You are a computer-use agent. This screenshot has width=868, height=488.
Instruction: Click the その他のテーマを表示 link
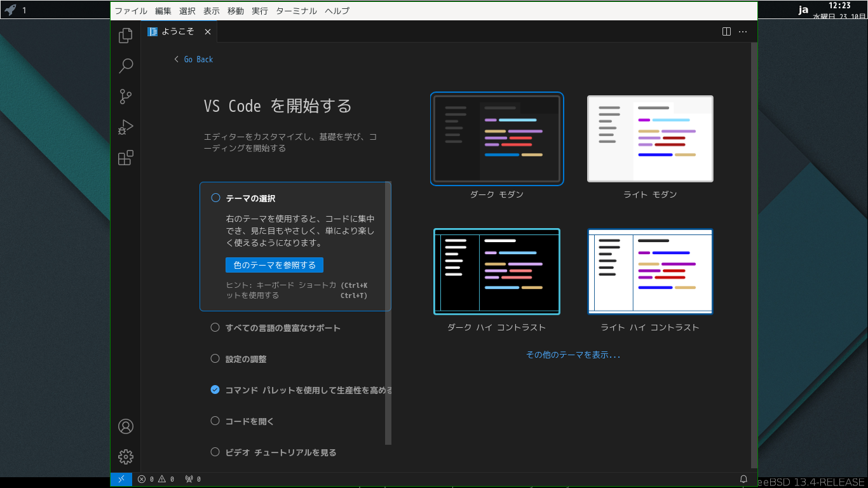573,355
